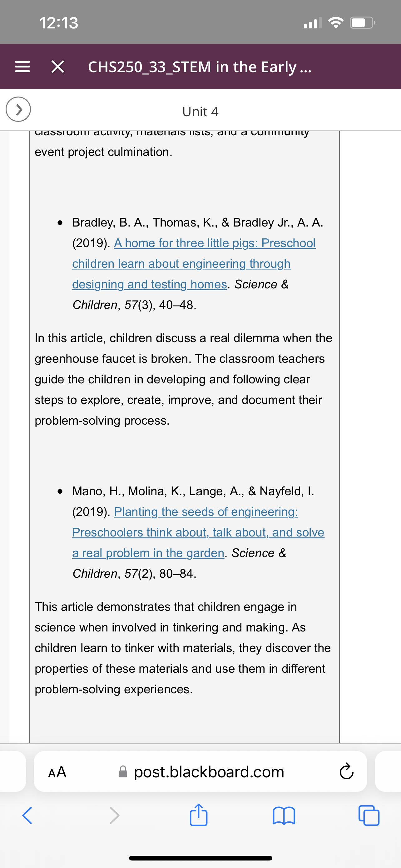Image resolution: width=401 pixels, height=868 pixels.
Task: Tap the post.blackboard.com address field
Action: point(200,772)
